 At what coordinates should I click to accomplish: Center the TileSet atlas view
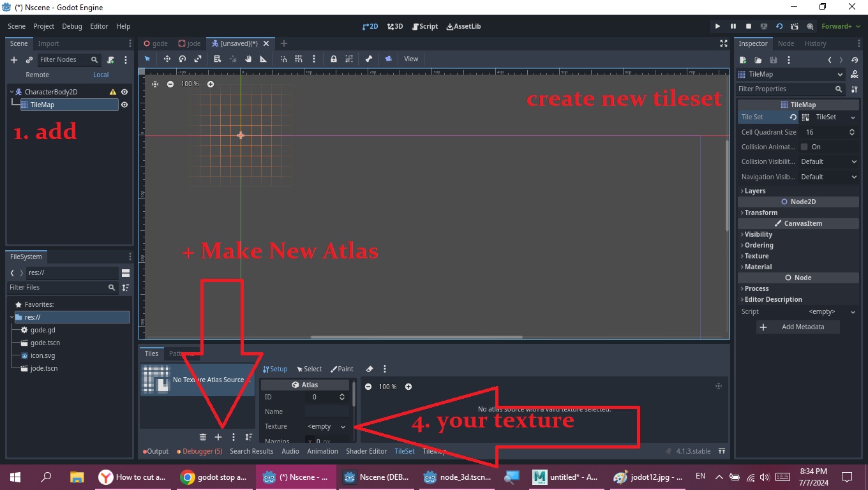tap(719, 386)
